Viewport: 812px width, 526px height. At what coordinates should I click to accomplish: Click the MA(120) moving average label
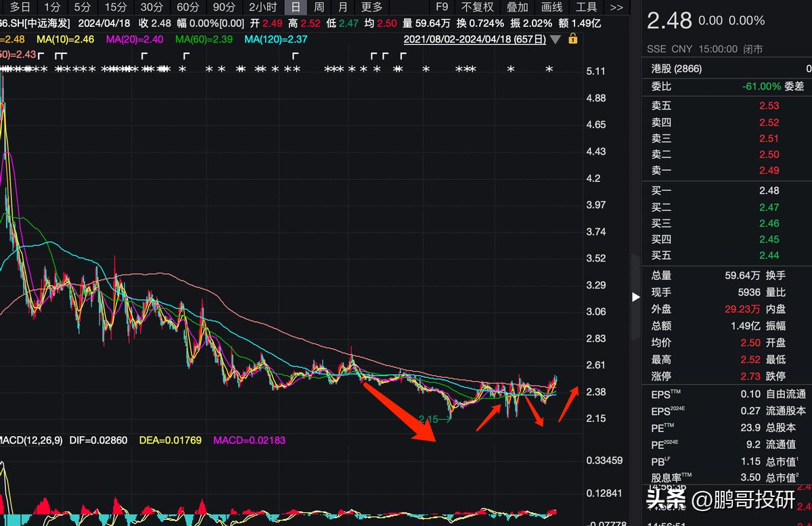pyautogui.click(x=275, y=39)
